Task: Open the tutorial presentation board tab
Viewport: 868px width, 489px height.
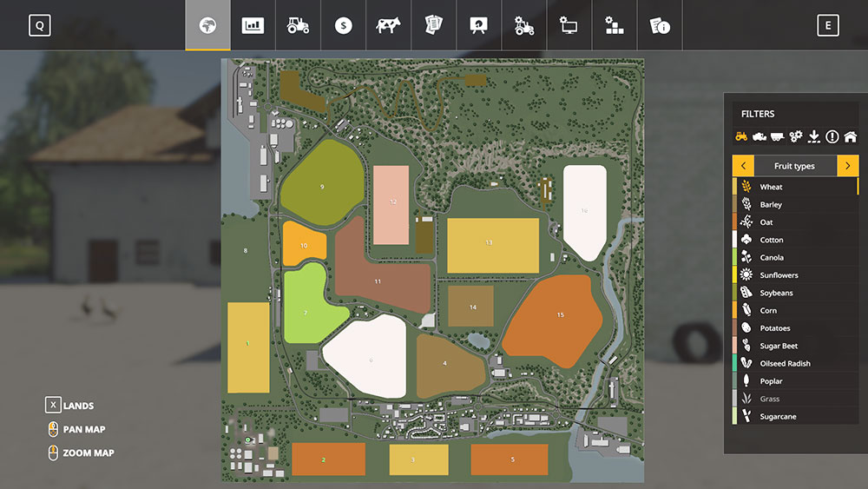Action: coord(478,25)
